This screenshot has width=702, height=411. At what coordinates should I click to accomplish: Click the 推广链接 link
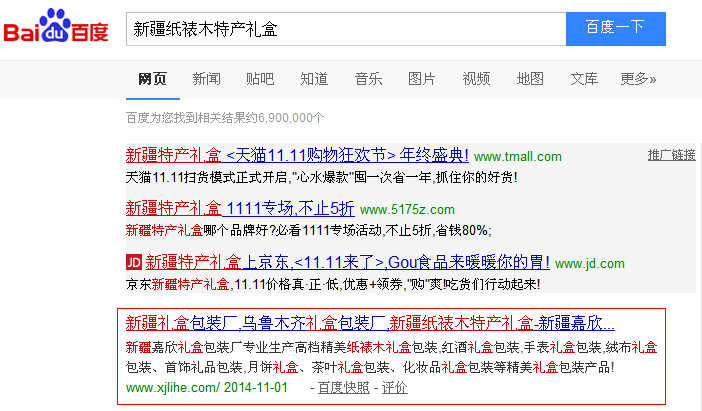click(670, 155)
